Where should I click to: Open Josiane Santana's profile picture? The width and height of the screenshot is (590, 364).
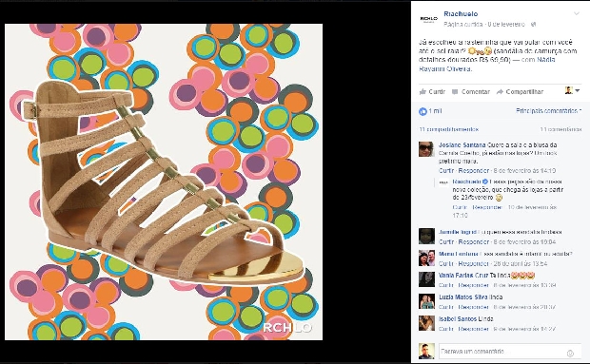426,149
